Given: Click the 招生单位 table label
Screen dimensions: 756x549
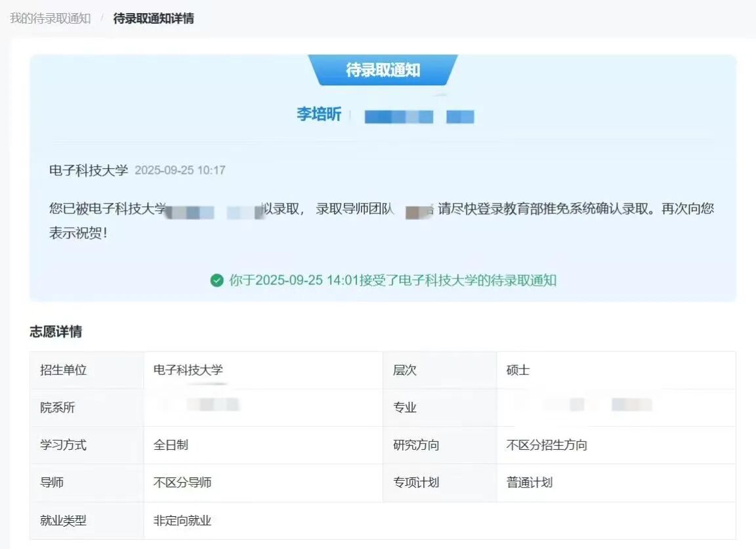Looking at the screenshot, I should click(63, 370).
